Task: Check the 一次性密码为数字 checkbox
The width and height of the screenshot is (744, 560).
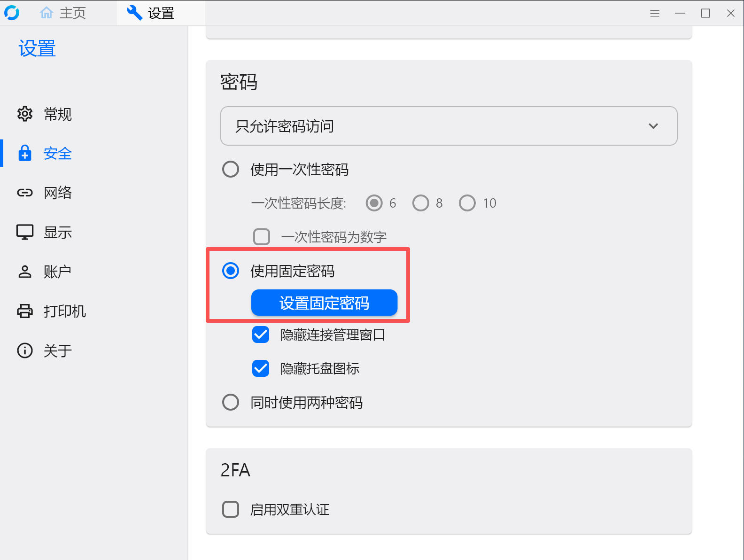Action: [x=262, y=237]
